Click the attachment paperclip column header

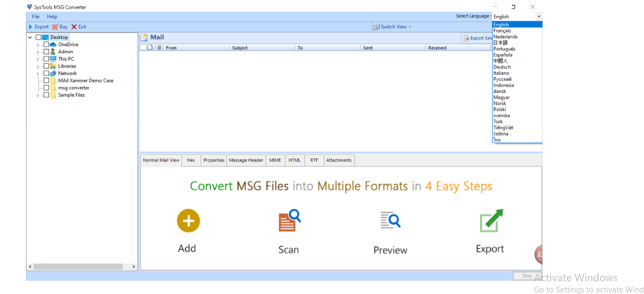coord(159,48)
